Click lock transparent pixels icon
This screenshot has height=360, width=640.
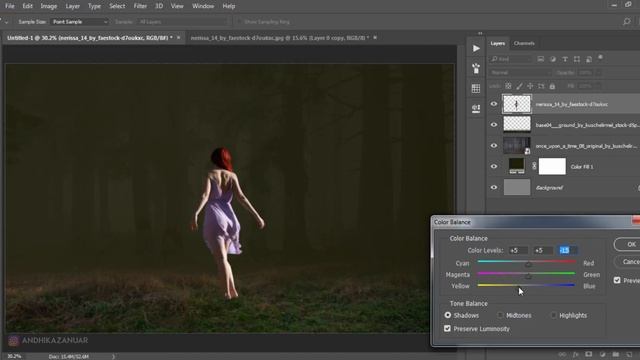point(508,86)
